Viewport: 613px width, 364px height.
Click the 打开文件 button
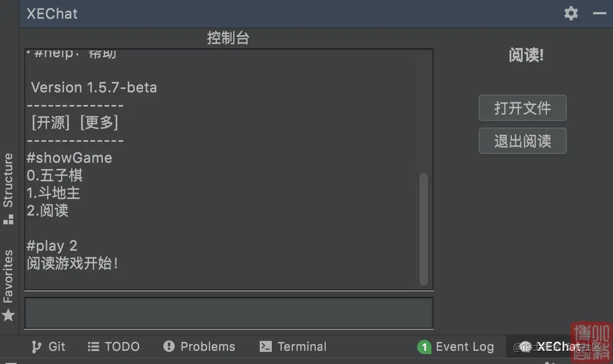point(522,108)
